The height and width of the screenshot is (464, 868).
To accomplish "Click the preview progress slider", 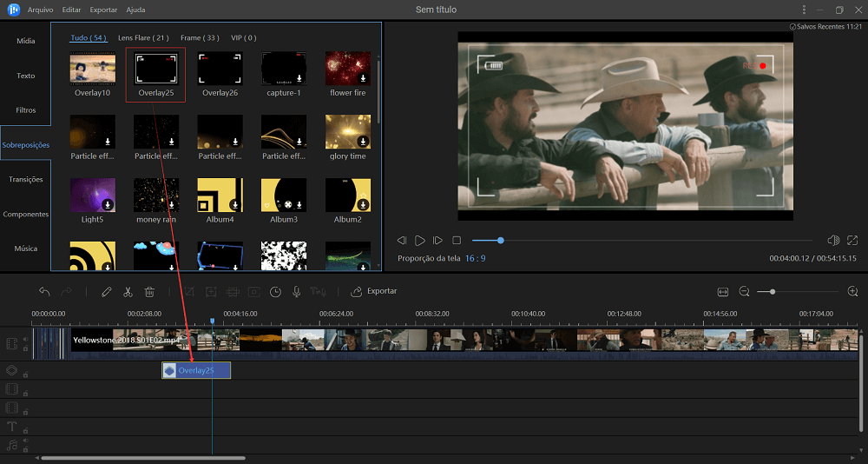I will point(642,241).
